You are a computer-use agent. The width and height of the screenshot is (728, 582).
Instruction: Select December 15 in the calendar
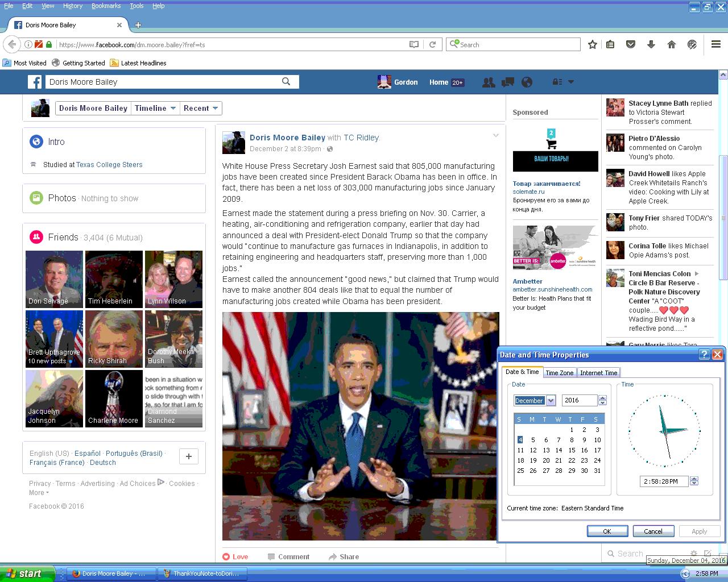(572, 450)
